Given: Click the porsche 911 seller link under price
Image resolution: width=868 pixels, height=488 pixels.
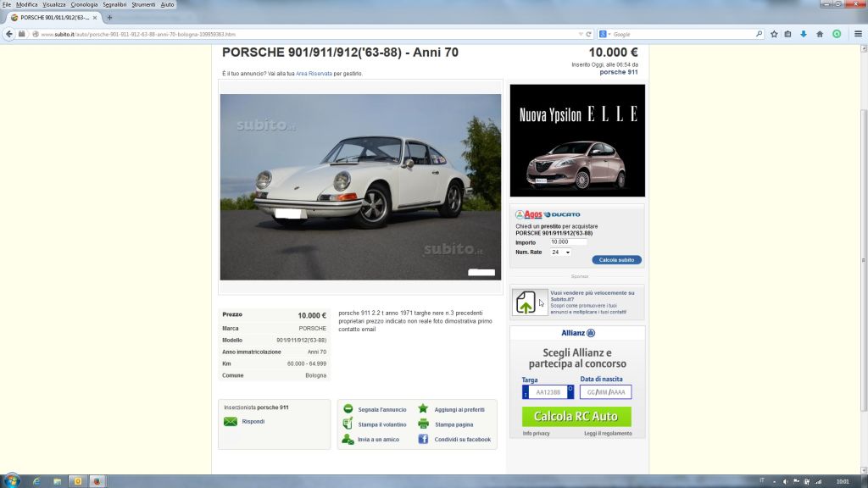Looking at the screenshot, I should [x=618, y=72].
